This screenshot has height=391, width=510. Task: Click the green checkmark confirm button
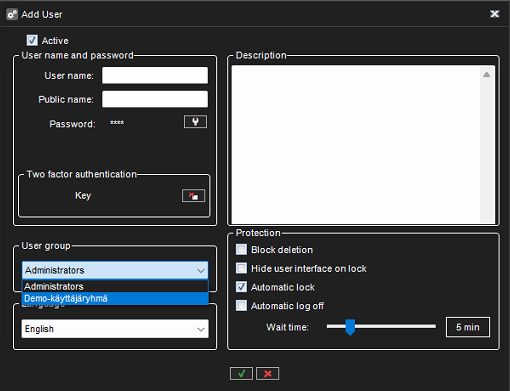click(x=241, y=374)
